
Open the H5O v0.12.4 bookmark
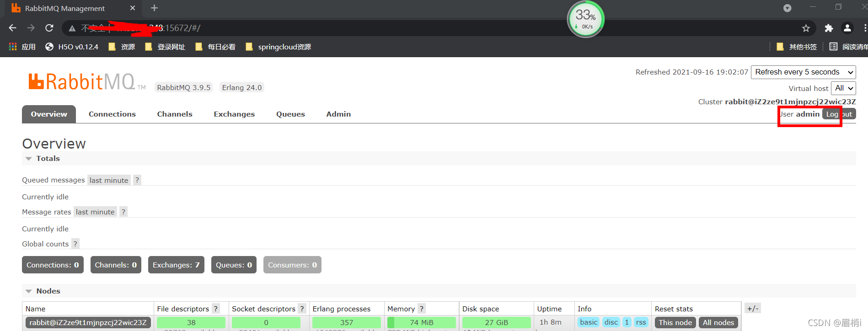point(72,47)
